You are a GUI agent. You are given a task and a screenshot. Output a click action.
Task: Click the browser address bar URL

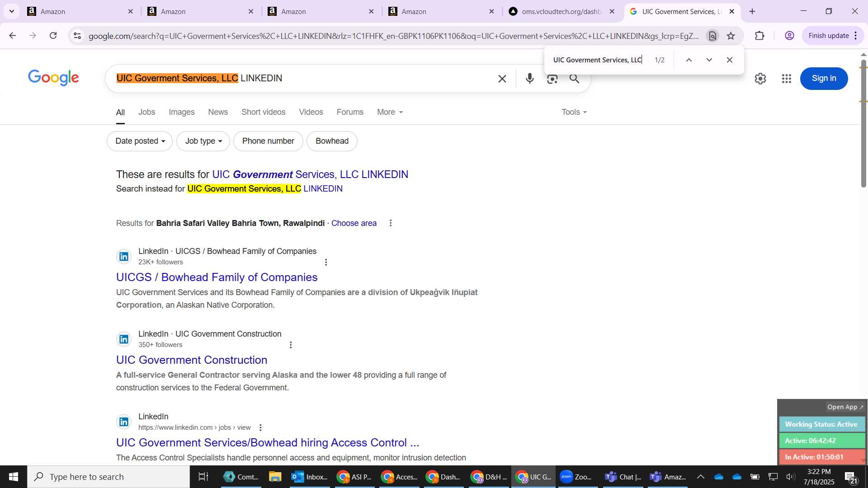click(393, 36)
